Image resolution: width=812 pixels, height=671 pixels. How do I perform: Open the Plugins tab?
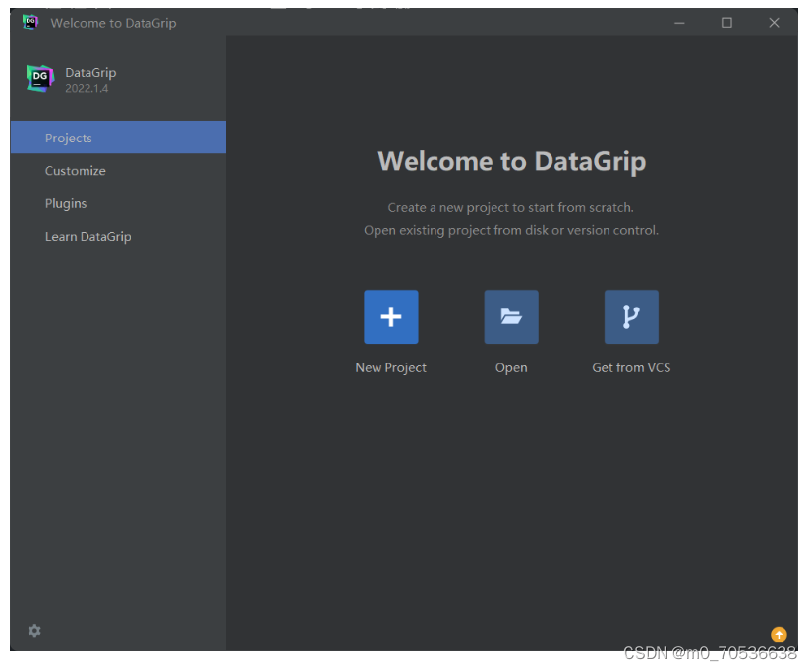pos(118,203)
